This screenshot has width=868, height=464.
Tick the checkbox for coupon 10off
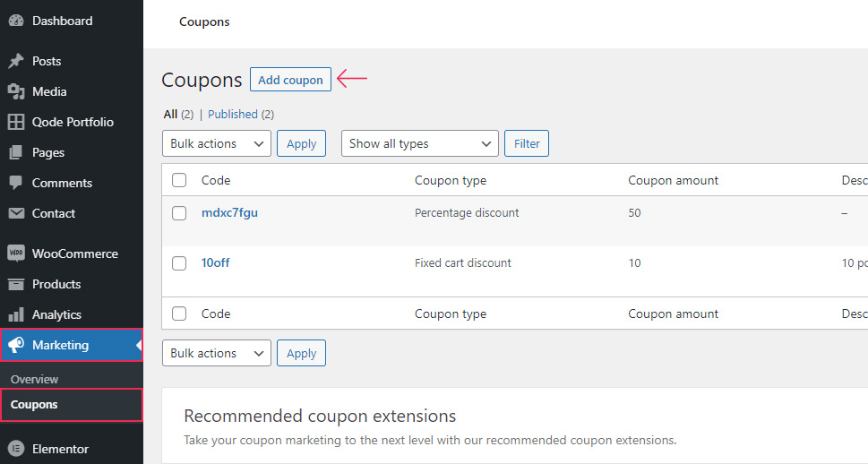click(x=179, y=263)
